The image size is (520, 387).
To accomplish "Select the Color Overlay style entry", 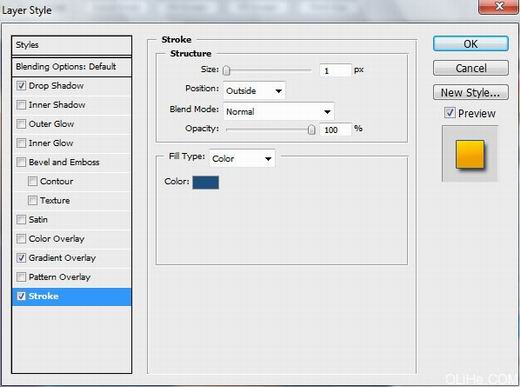I will [72, 239].
